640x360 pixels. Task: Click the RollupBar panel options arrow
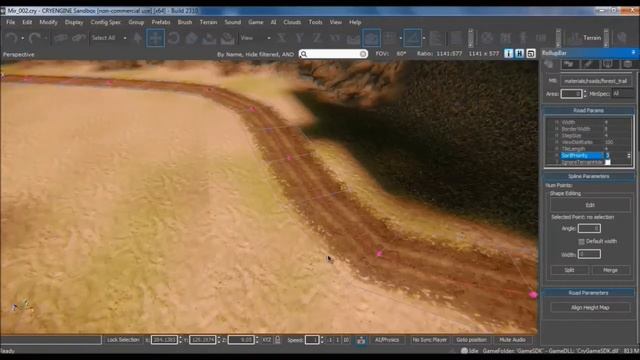pyautogui.click(x=633, y=53)
